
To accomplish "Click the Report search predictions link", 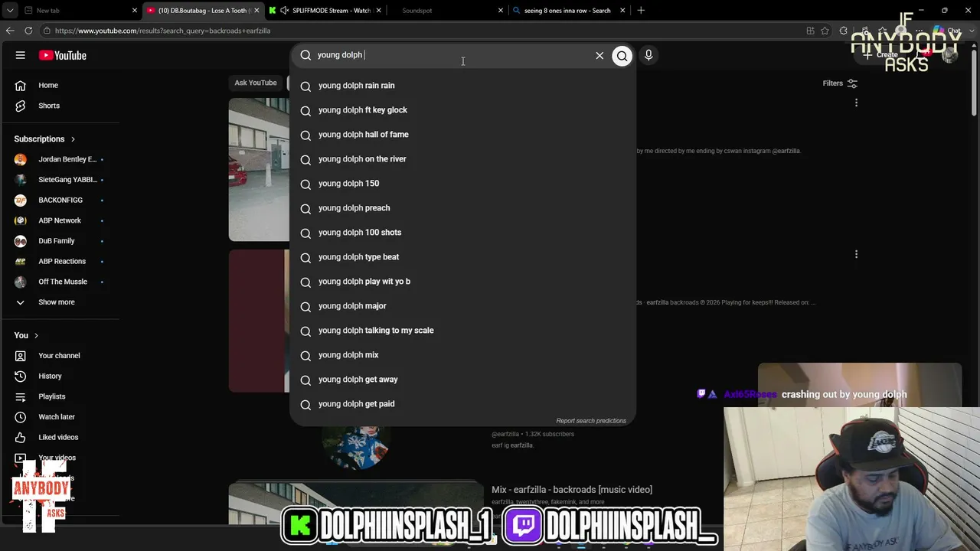I will tap(591, 421).
